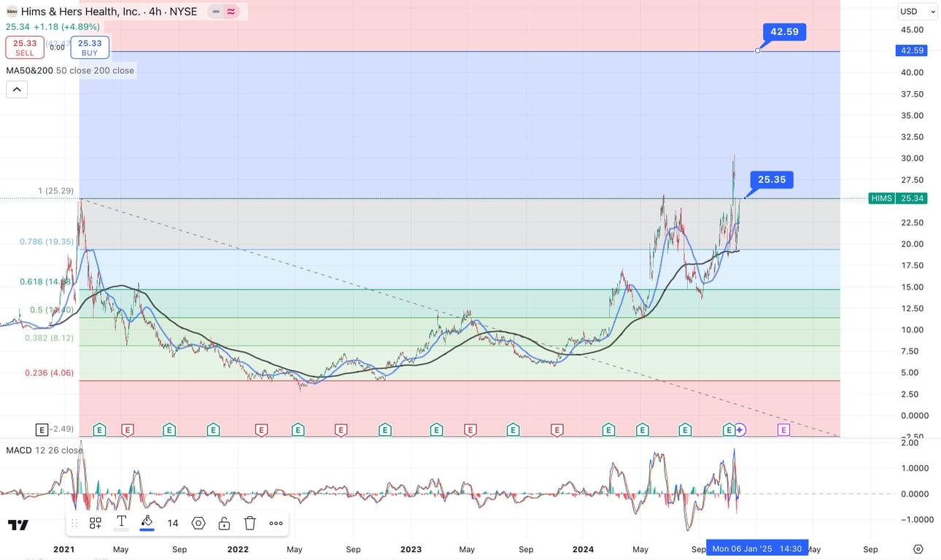Click the circle anchor on the 42.59 line
941x560 pixels.
click(759, 50)
